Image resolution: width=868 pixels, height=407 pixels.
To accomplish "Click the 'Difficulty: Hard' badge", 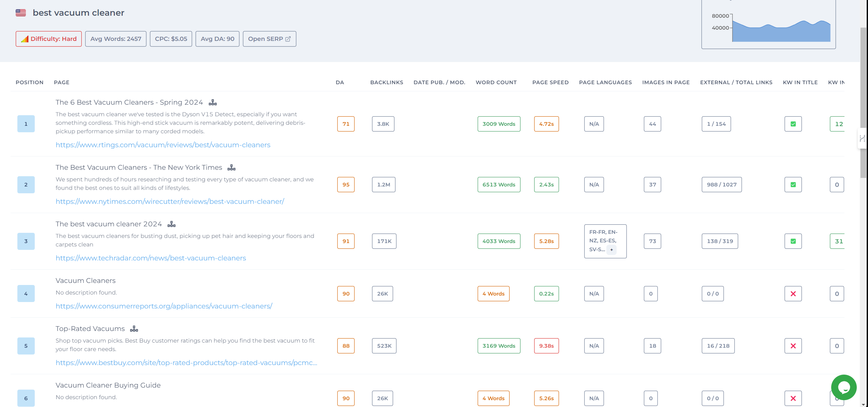I will 48,39.
